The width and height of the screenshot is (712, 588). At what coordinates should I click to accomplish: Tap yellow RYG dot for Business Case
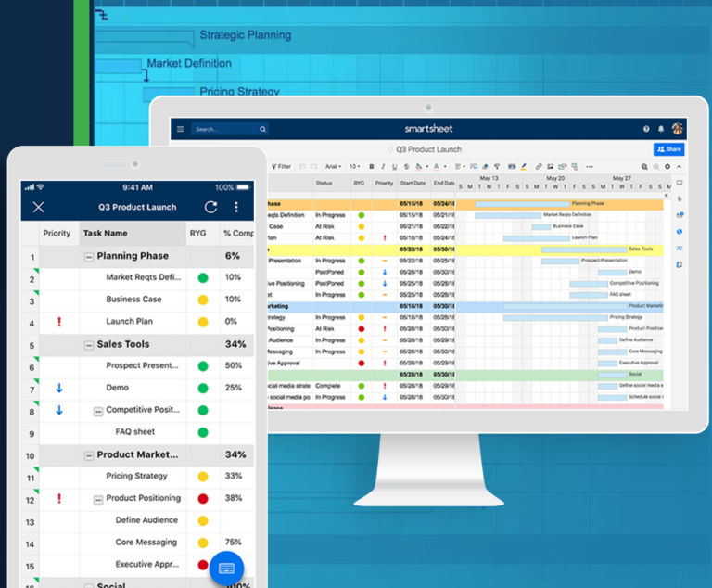203,300
